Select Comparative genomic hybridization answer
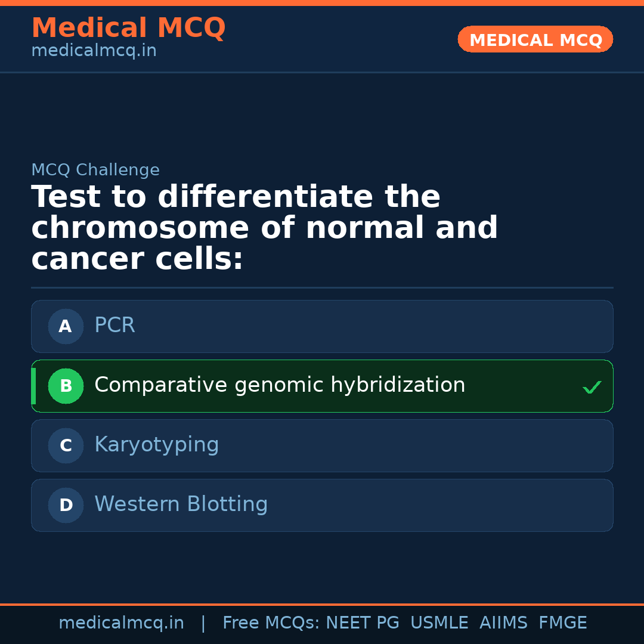Screen dimensions: 644x644 279,385
